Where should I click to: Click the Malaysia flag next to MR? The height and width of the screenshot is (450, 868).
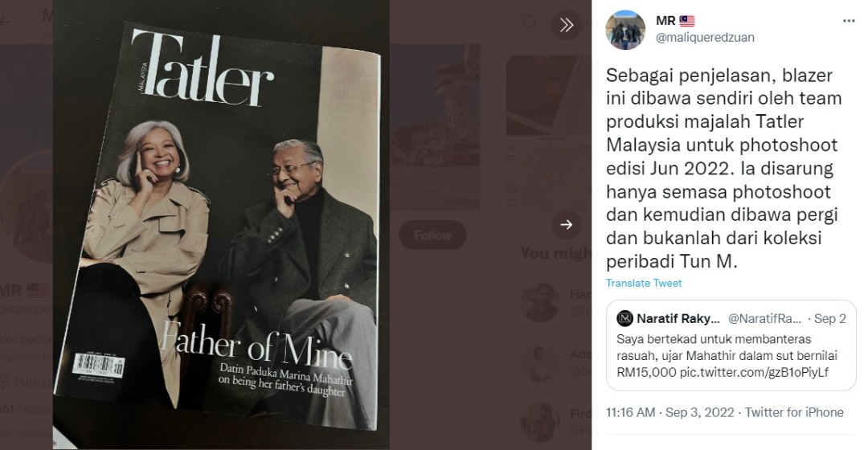(x=687, y=21)
